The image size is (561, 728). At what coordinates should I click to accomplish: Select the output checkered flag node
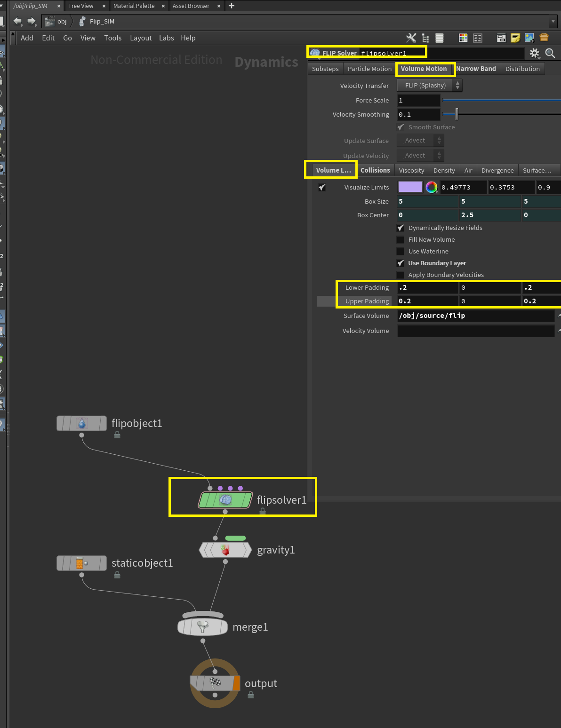[215, 683]
